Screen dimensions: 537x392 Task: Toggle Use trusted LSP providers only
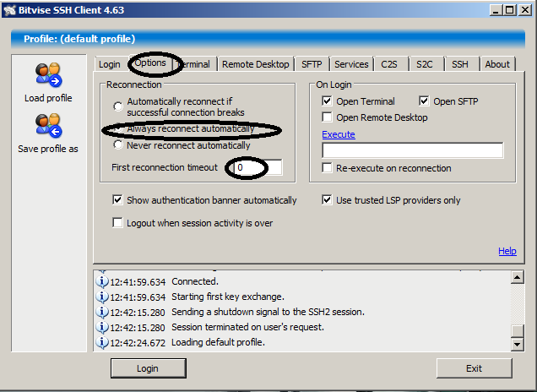point(327,199)
